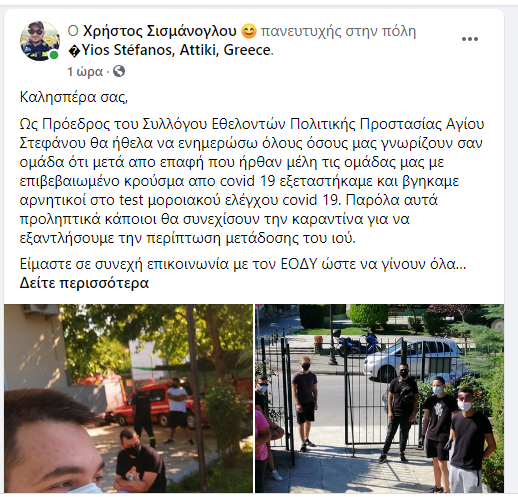Screen dimensions: 518x497
Task: Click the smiling face feeling emoji
Action: click(x=248, y=31)
